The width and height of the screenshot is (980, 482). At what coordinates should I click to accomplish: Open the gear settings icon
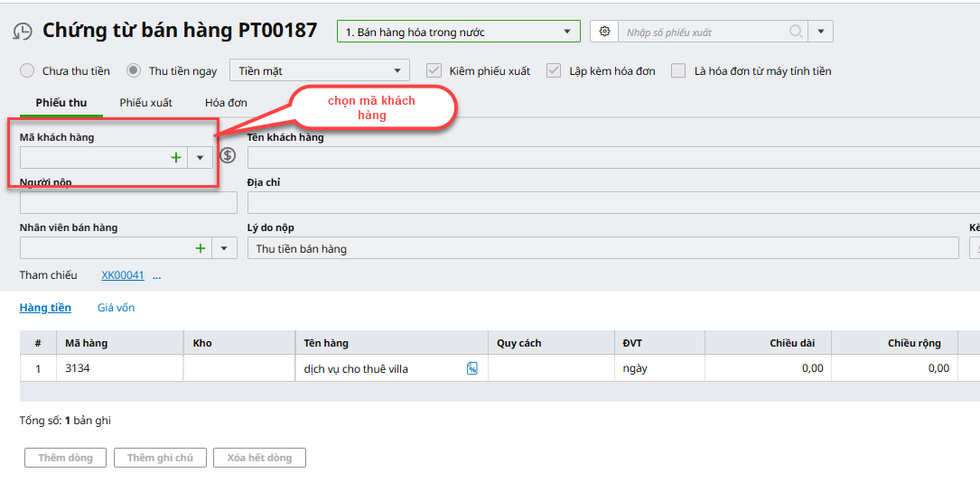pyautogui.click(x=604, y=32)
